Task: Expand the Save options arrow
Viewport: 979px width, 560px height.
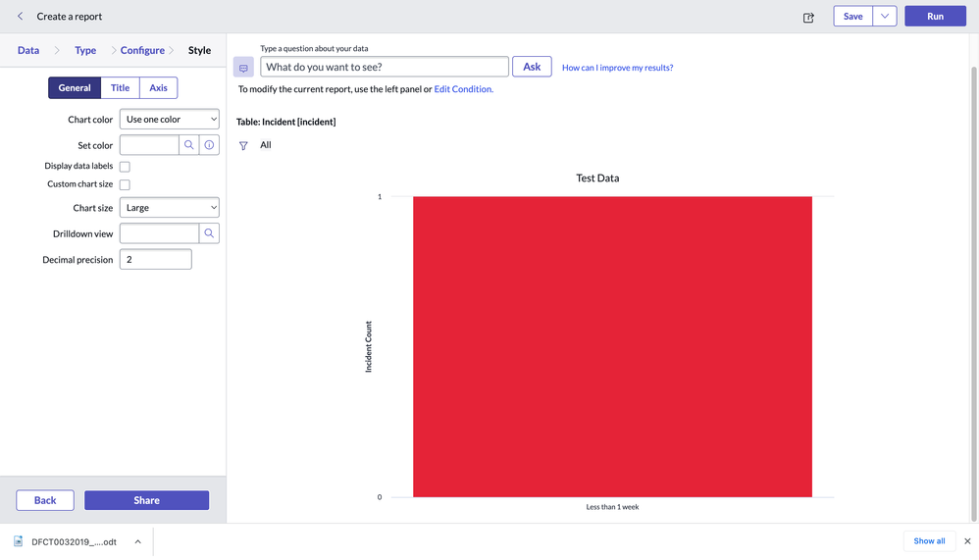Action: point(885,17)
